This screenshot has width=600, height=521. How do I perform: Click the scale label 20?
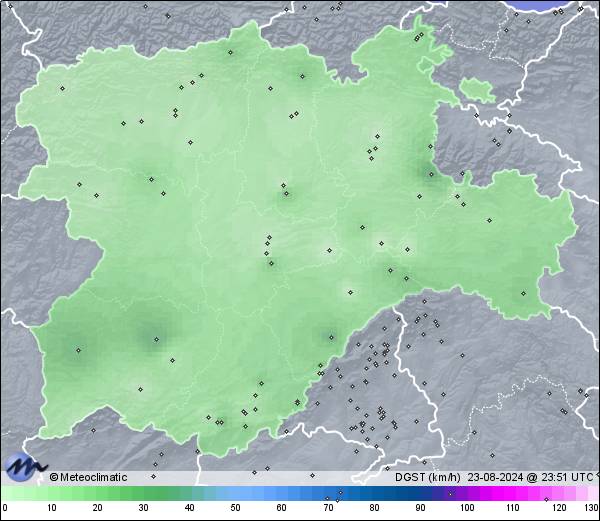pos(98,508)
